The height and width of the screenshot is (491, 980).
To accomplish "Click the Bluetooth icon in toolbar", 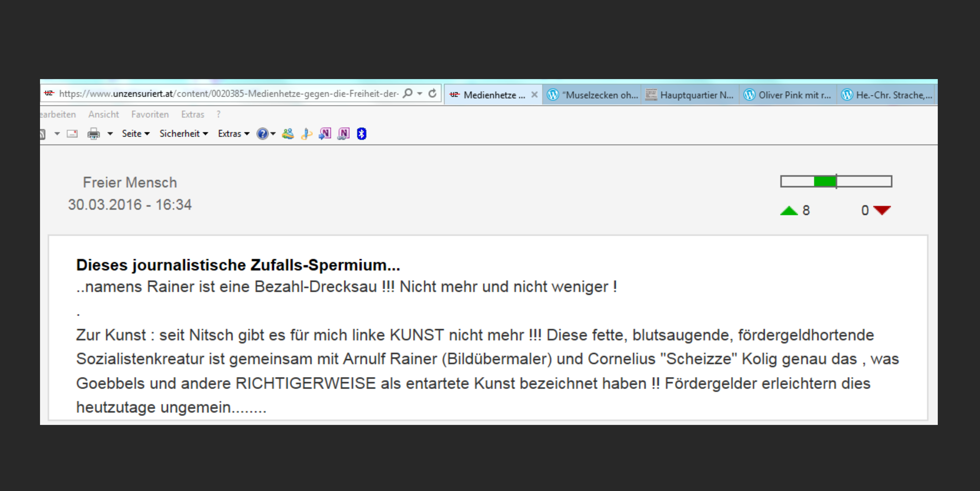I will (361, 134).
